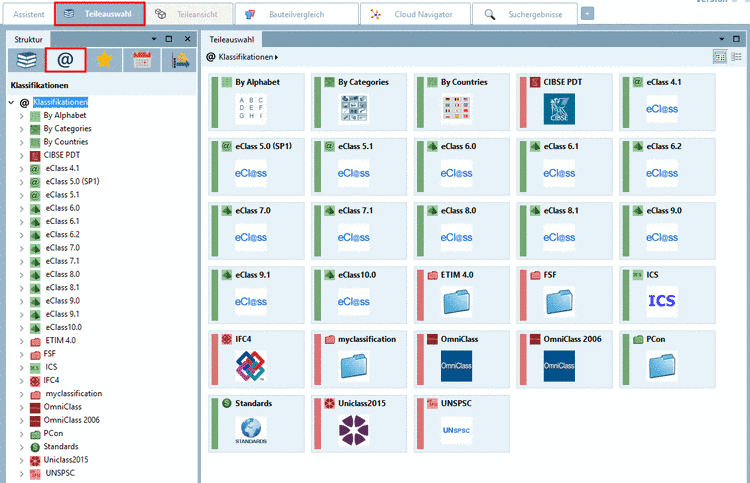This screenshot has width=750, height=483.
Task: Open the catalogs stack icon in Struktur
Action: click(x=26, y=60)
